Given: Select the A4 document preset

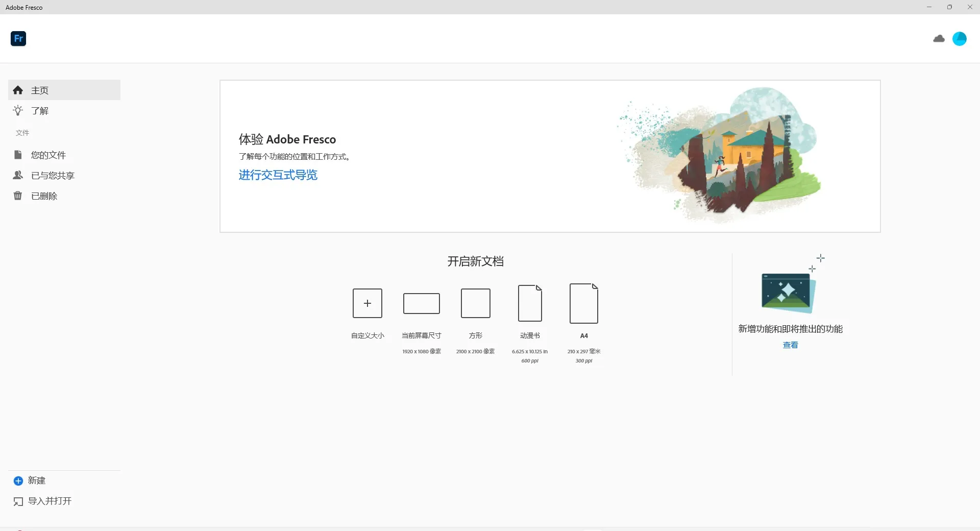Looking at the screenshot, I should 583,303.
